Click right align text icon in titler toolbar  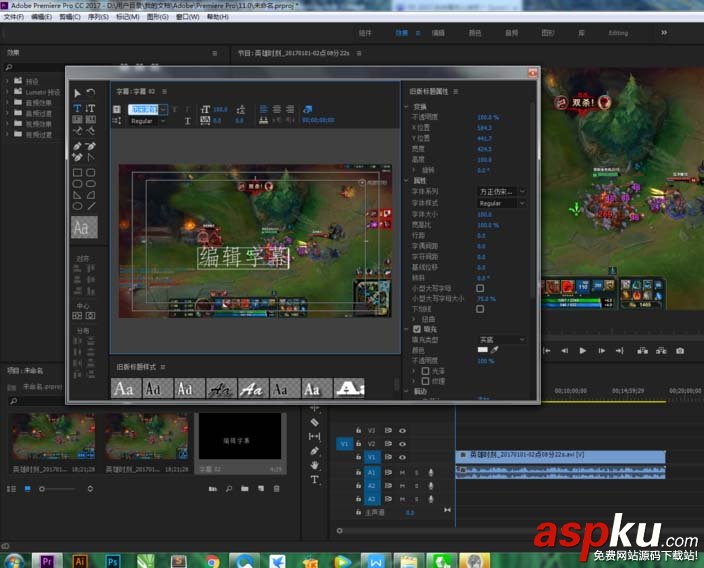coord(290,109)
